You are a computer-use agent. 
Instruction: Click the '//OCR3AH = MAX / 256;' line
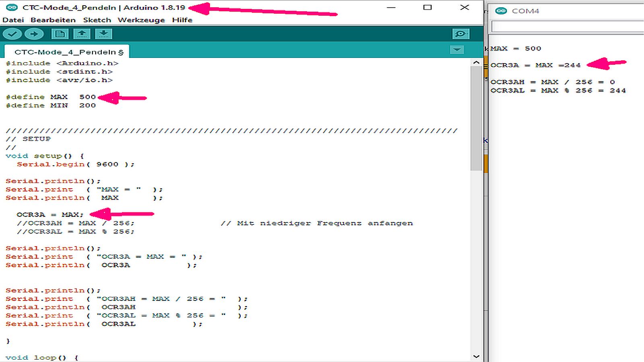(76, 223)
